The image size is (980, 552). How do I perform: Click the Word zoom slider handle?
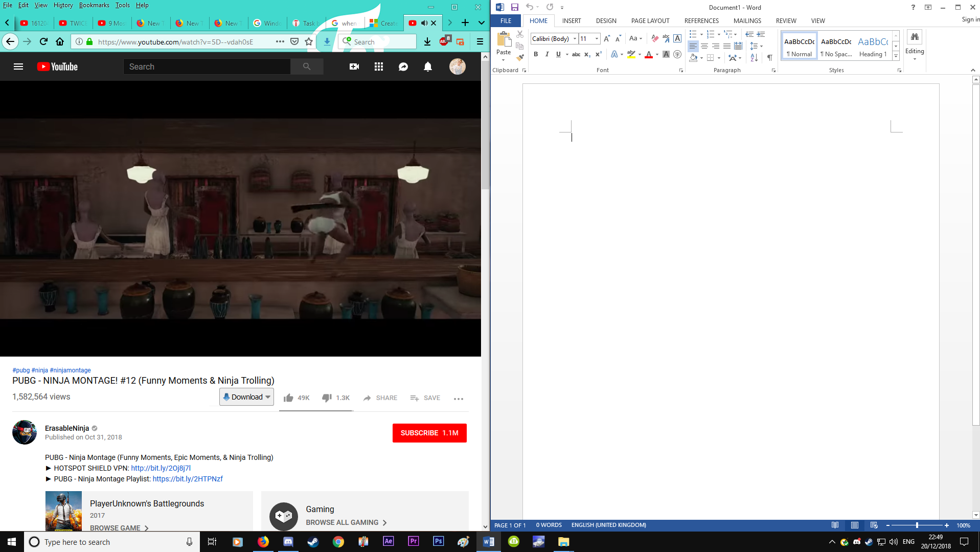point(917,525)
